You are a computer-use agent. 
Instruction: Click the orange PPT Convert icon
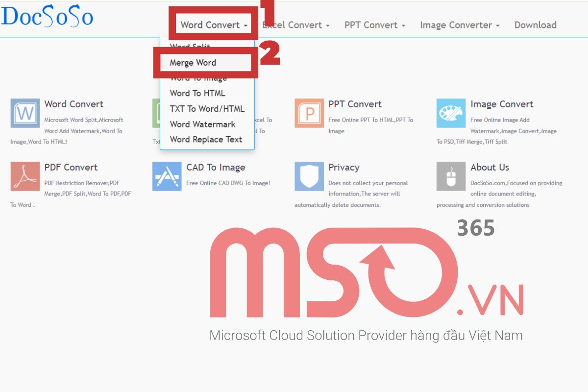pos(309,113)
